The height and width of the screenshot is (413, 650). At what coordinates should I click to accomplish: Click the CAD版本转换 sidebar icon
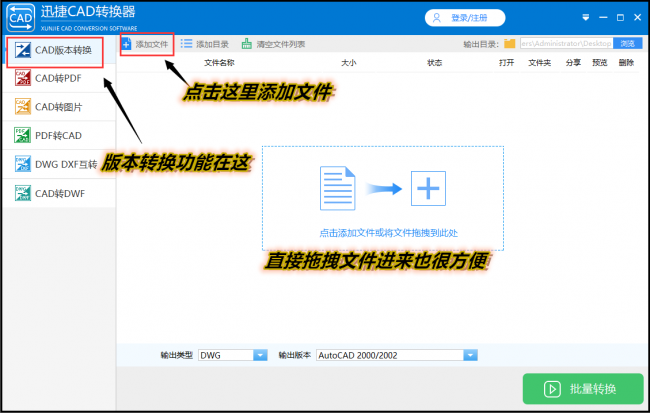22,50
